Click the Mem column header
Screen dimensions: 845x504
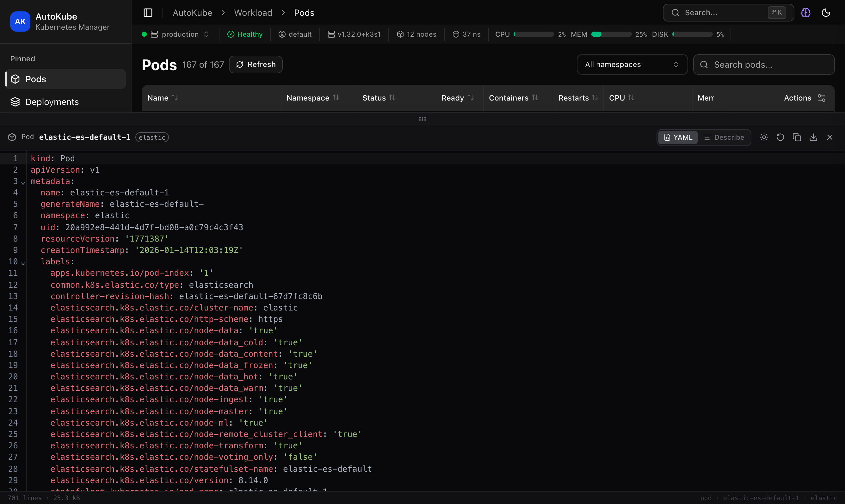tap(706, 98)
